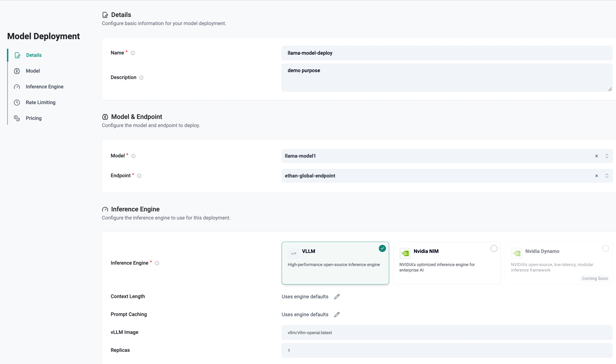This screenshot has width=616, height=364.
Task: Click the Replicas number field
Action: [x=447, y=351]
